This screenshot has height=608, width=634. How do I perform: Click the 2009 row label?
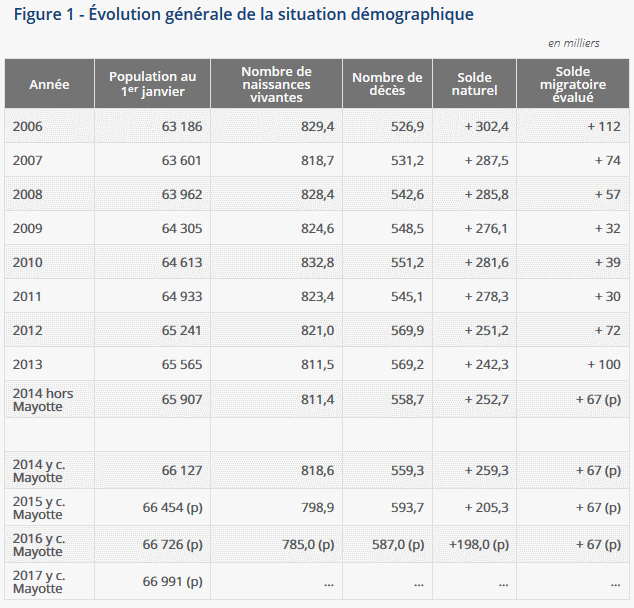[x=27, y=228]
